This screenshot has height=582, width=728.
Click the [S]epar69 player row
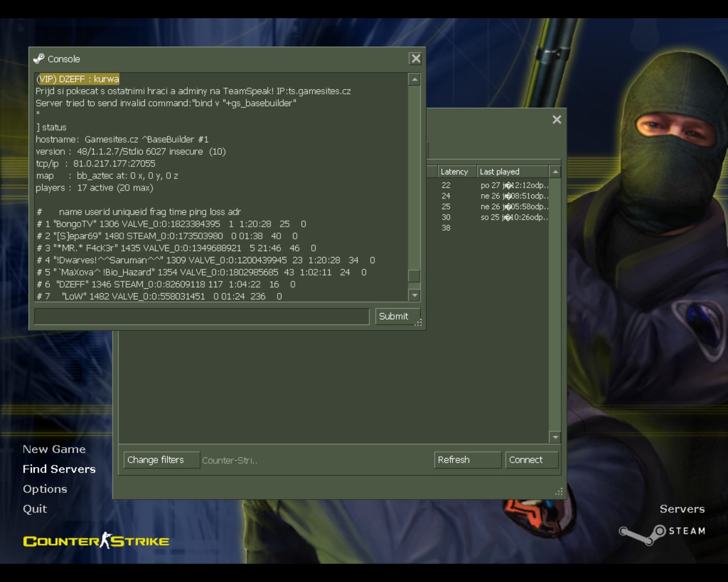167,236
